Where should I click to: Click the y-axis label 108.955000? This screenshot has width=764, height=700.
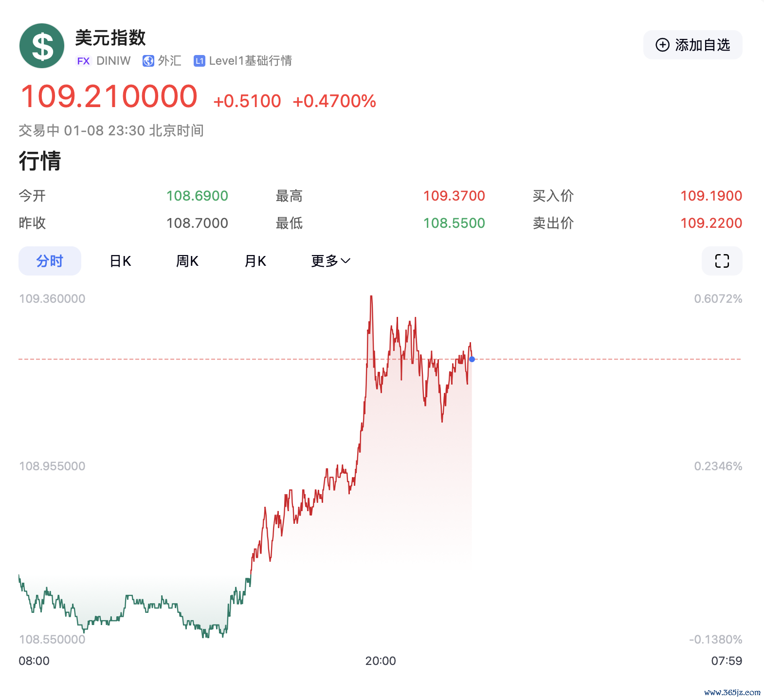coord(52,466)
